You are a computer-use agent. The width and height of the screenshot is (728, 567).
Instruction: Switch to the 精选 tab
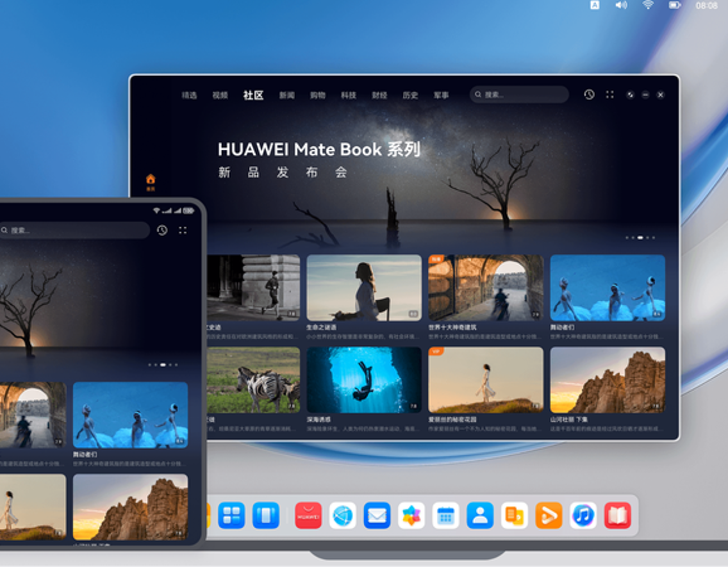click(189, 95)
